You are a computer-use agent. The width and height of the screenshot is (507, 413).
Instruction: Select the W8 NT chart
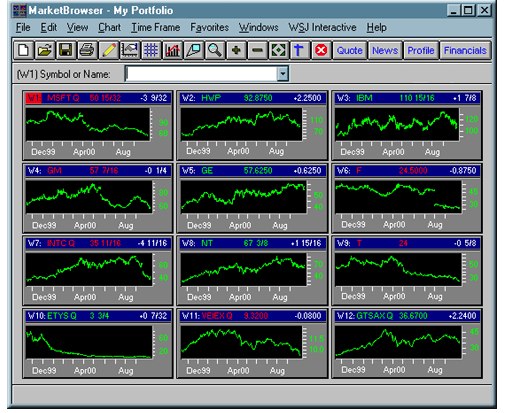click(x=252, y=271)
